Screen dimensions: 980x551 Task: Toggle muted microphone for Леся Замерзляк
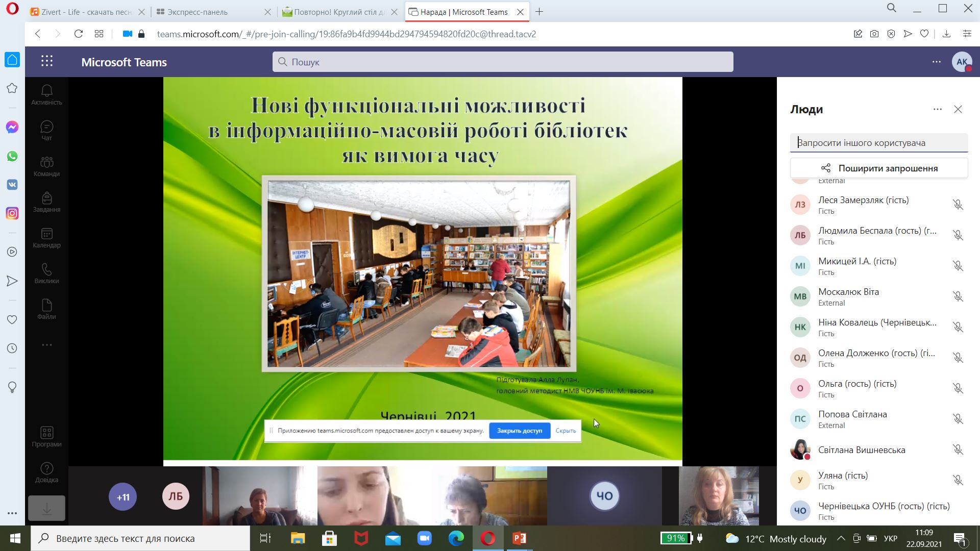point(958,205)
